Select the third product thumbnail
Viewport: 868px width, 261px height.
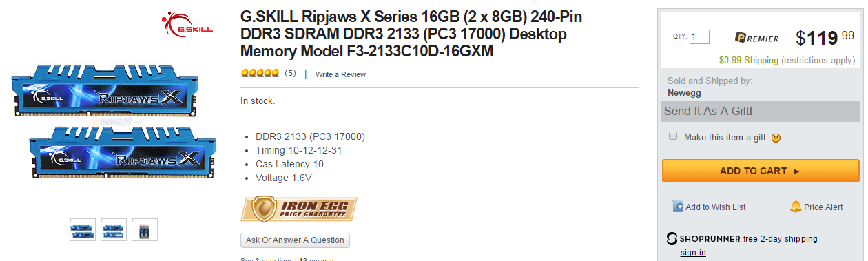(x=145, y=229)
